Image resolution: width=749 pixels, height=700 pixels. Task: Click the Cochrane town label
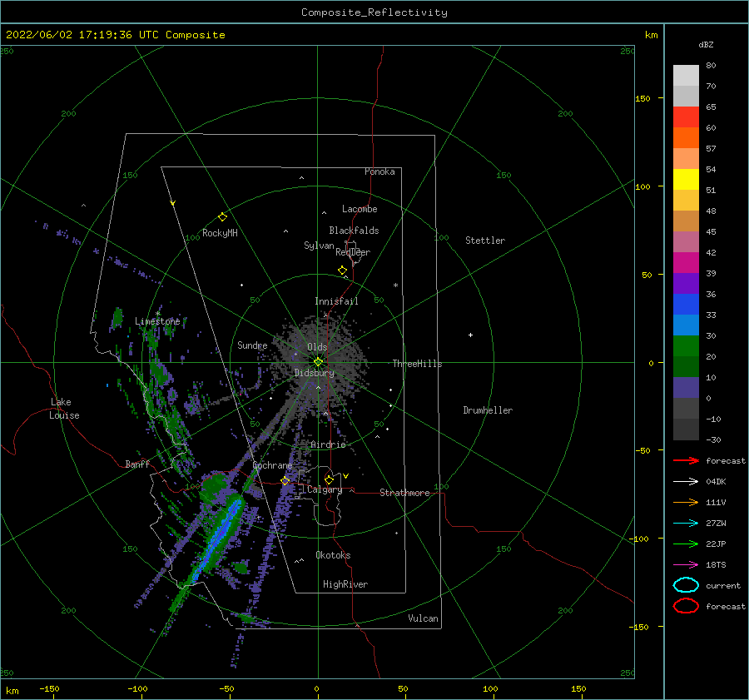point(272,465)
